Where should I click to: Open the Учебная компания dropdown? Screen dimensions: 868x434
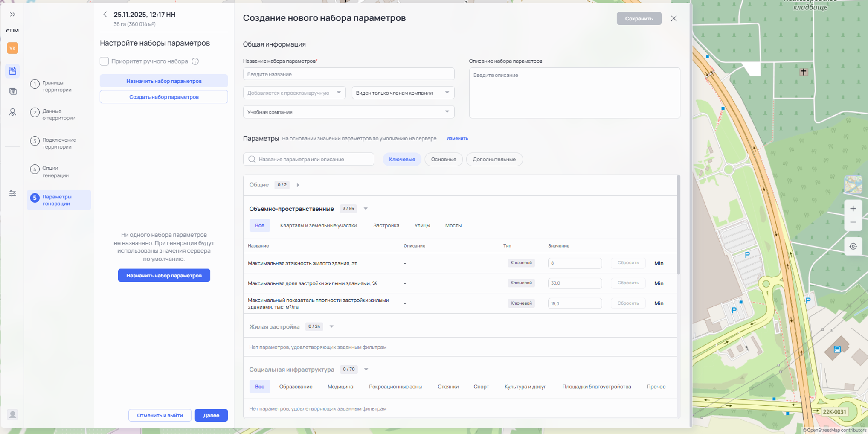click(348, 112)
